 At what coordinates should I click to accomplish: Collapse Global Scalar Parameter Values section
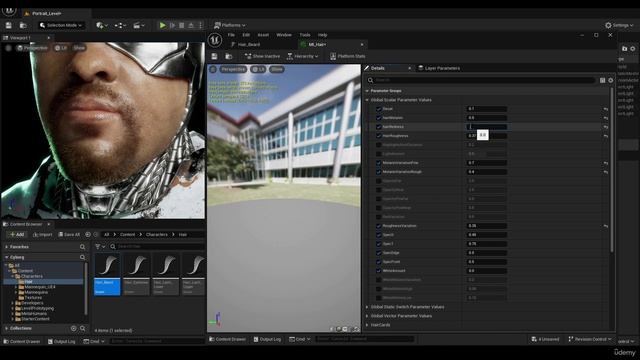pos(367,100)
